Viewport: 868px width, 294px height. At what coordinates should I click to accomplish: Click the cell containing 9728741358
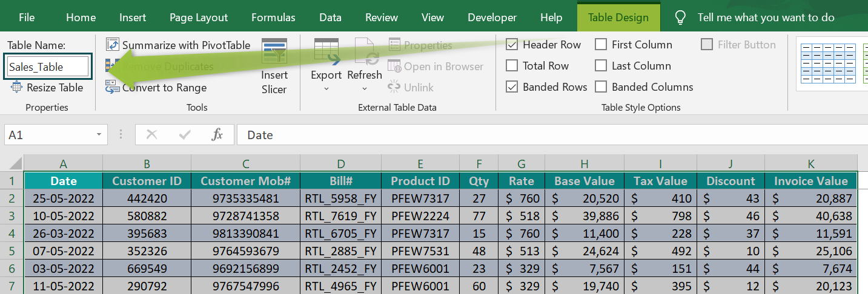246,215
